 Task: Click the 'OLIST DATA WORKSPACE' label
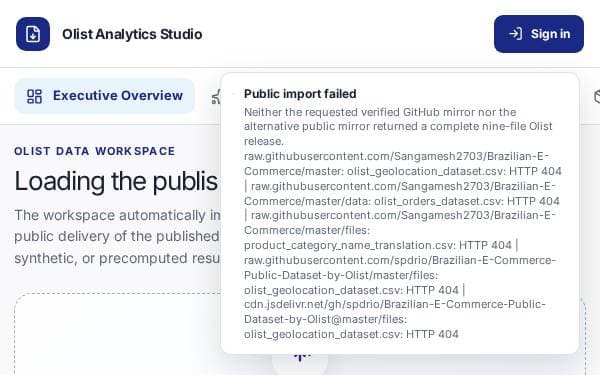(x=95, y=151)
